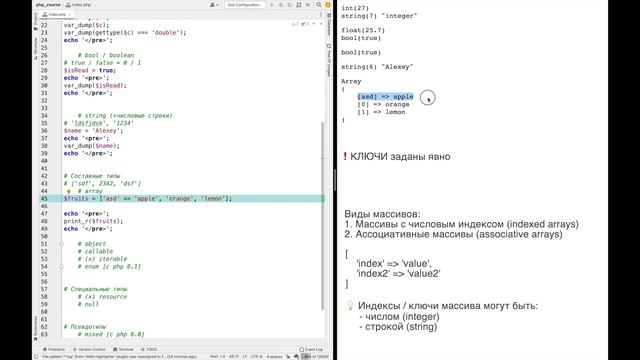Click the editor vertical scrollbar
This screenshot has height=360, width=640.
tap(322, 216)
